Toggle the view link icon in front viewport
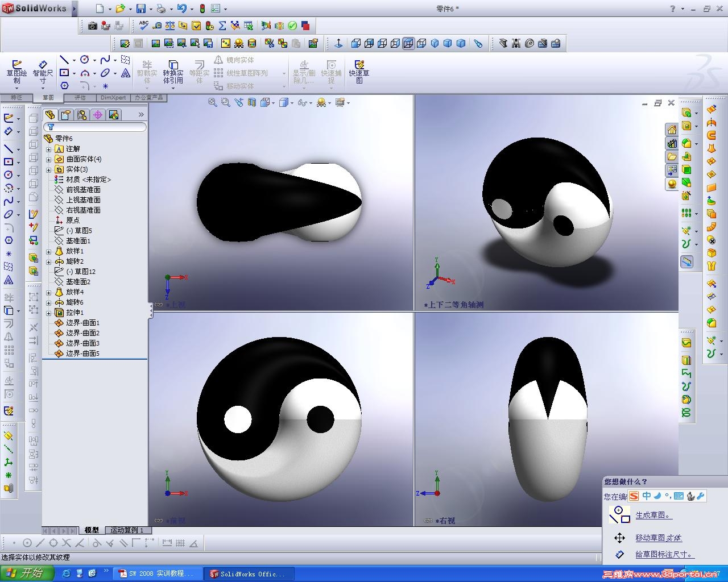The height and width of the screenshot is (582, 728). [159, 521]
